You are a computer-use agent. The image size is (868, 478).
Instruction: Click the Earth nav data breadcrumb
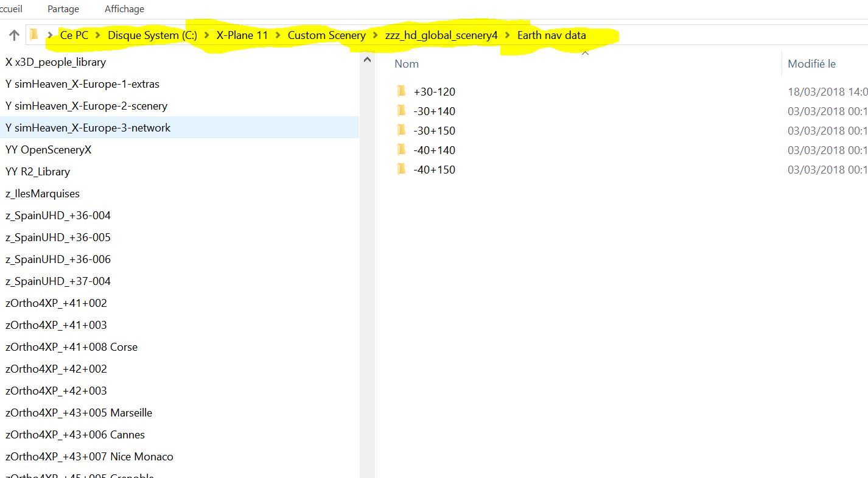point(551,35)
